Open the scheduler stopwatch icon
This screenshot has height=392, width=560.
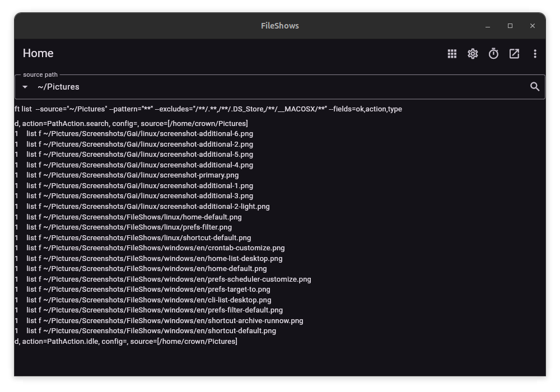tap(493, 53)
